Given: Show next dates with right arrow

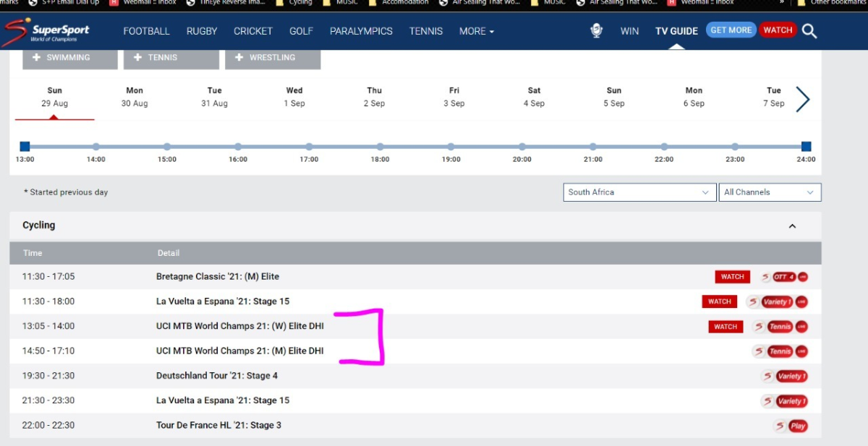Looking at the screenshot, I should pos(803,99).
